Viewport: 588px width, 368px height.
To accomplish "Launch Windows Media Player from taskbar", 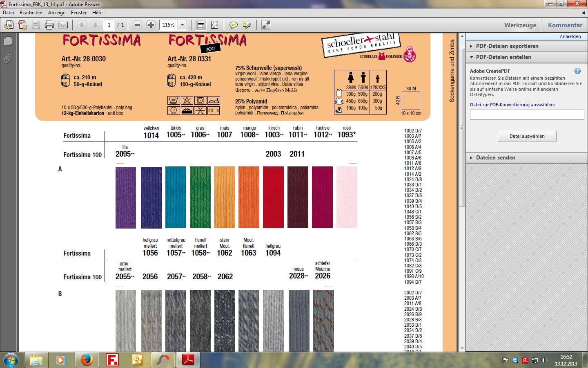I will pyautogui.click(x=61, y=360).
